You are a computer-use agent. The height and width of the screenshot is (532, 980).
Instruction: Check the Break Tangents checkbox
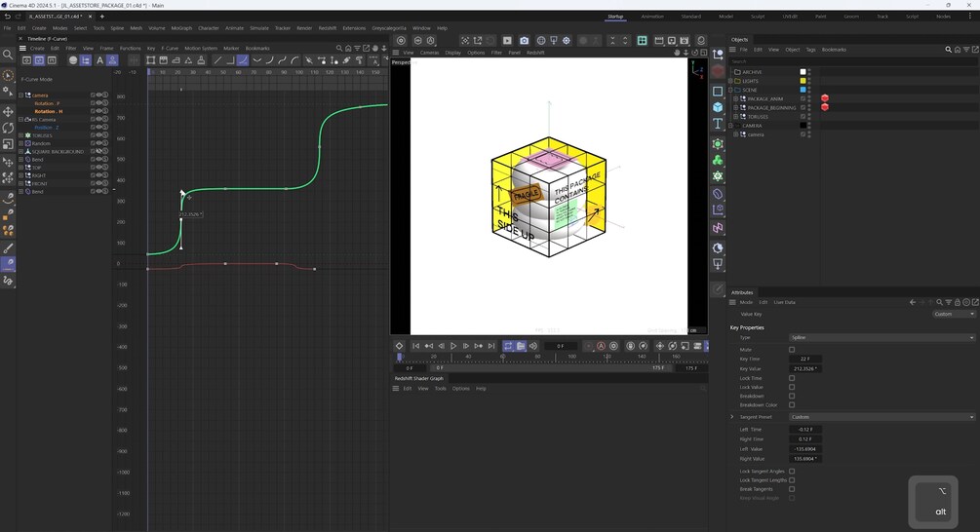tap(792, 489)
